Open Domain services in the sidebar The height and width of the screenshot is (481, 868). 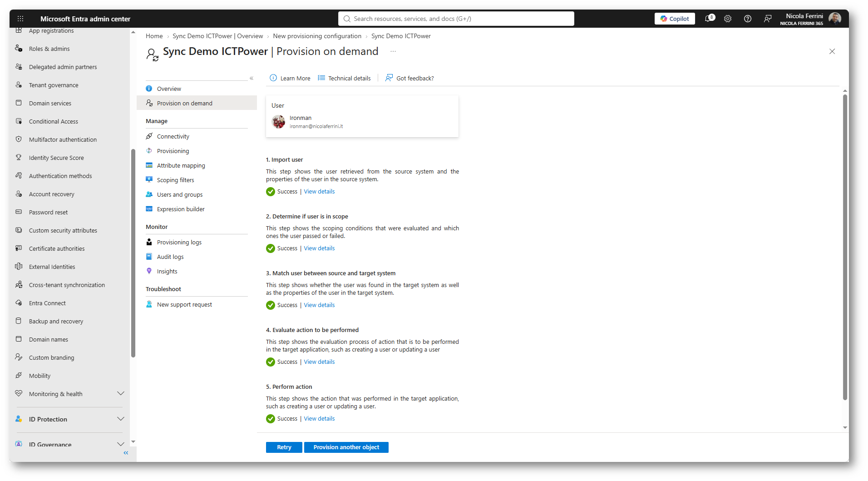click(50, 103)
